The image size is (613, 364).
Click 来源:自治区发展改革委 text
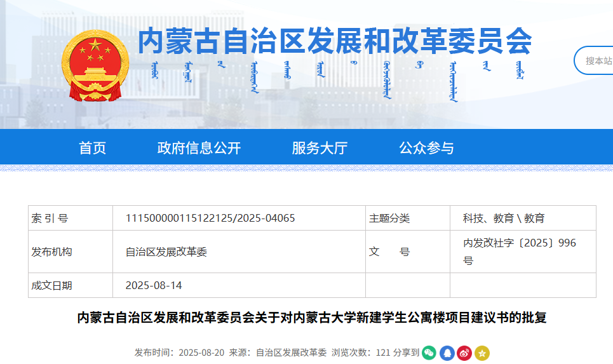pyautogui.click(x=278, y=353)
